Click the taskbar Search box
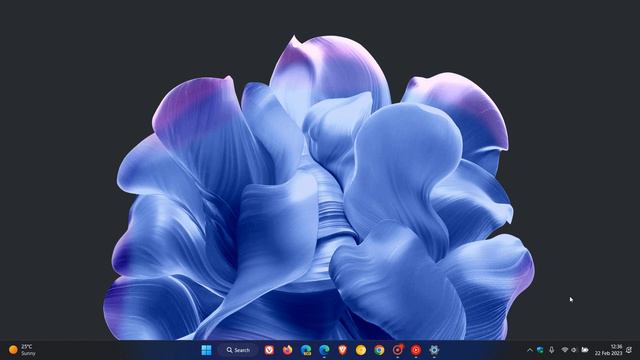The image size is (640, 360). [238, 350]
